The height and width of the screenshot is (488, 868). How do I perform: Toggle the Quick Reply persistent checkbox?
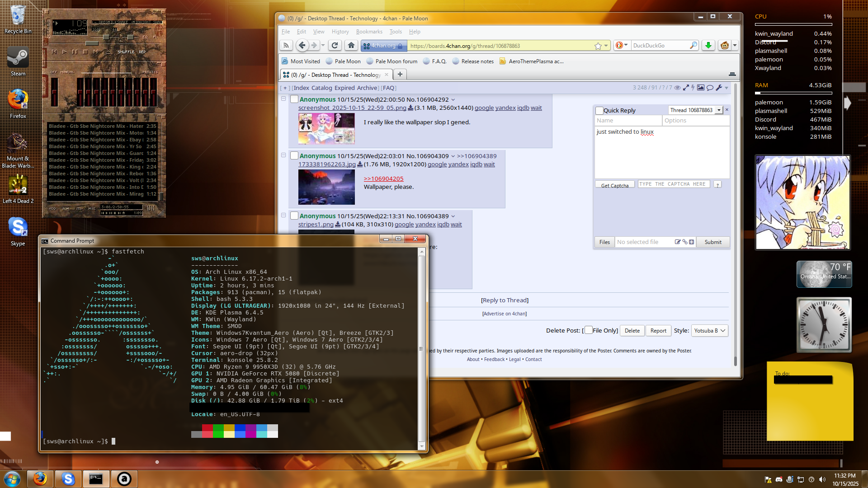(x=599, y=110)
